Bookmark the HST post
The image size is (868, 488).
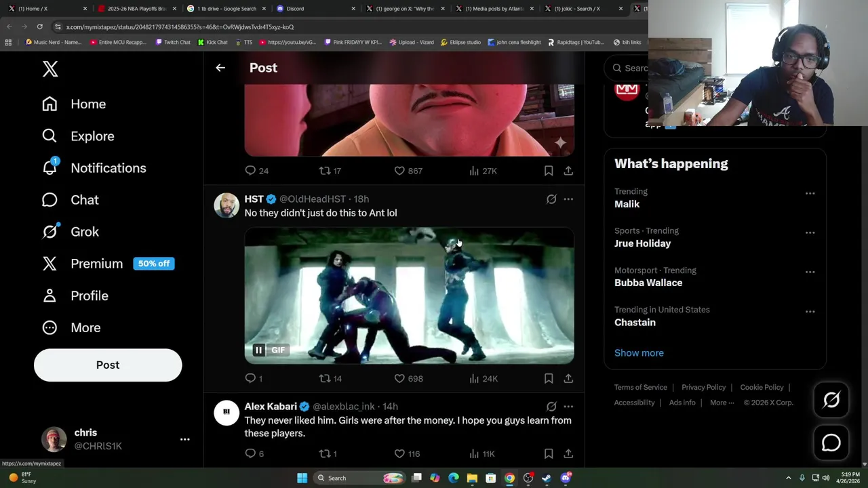pos(549,378)
